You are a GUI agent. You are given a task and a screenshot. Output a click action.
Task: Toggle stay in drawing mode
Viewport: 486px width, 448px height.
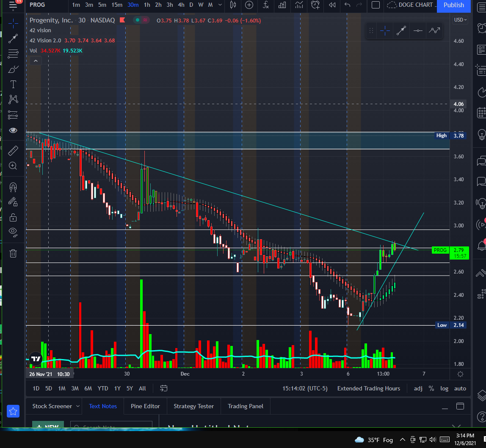(13, 202)
